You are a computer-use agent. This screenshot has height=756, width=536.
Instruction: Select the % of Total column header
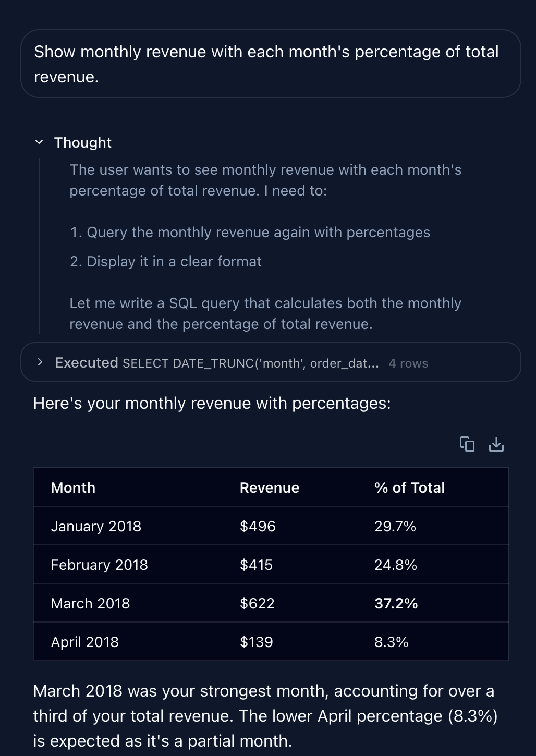(409, 487)
